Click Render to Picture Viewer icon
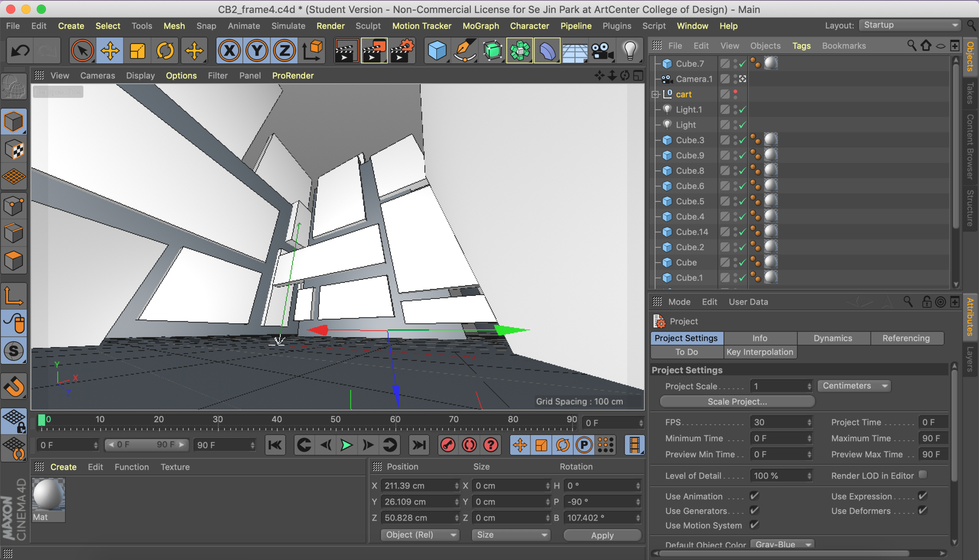Image resolution: width=979 pixels, height=560 pixels. (x=374, y=51)
